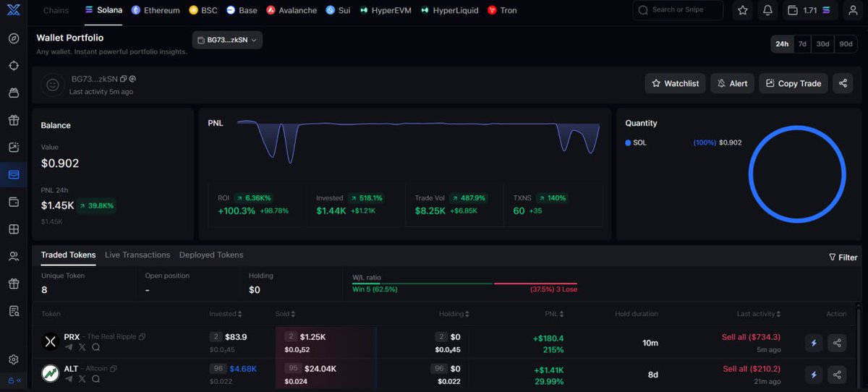Click the PRX 'Sell all ($734.3)' text
This screenshot has height=392, width=868.
tap(752, 337)
